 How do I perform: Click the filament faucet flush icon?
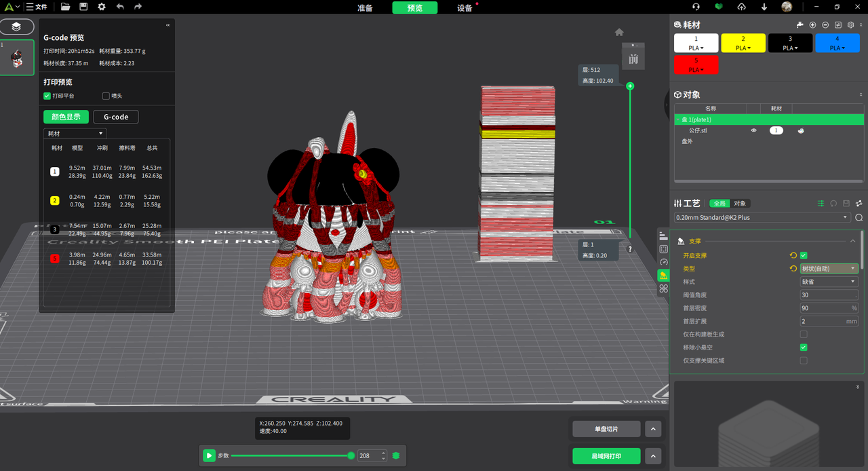[800, 24]
